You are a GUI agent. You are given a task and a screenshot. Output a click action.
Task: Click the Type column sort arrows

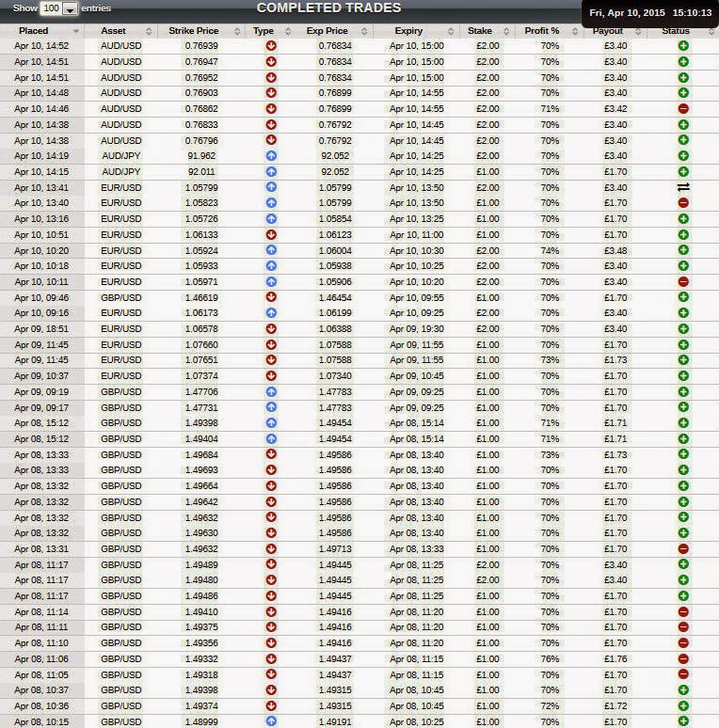point(288,31)
